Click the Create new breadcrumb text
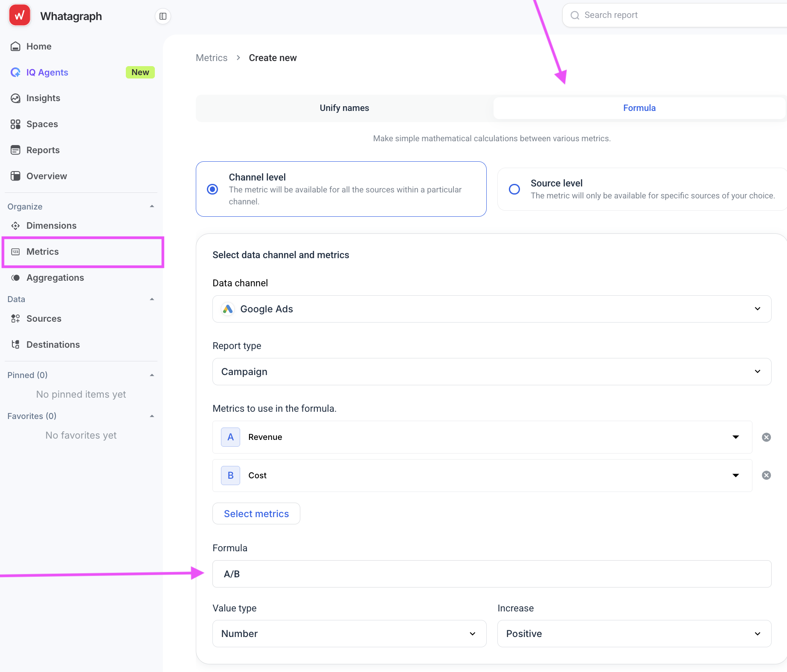 pos(273,58)
